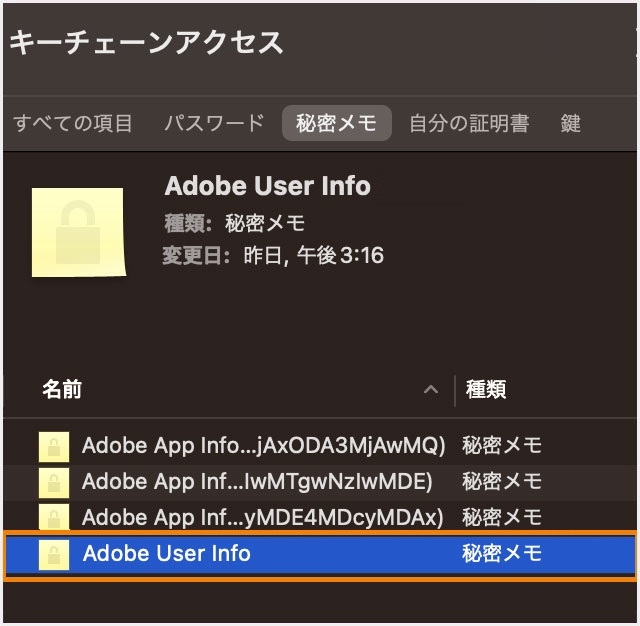The height and width of the screenshot is (626, 640).
Task: Click note icon beside Adobe App Inf...yMDE4MDcyMDAx)
Action: tap(54, 517)
